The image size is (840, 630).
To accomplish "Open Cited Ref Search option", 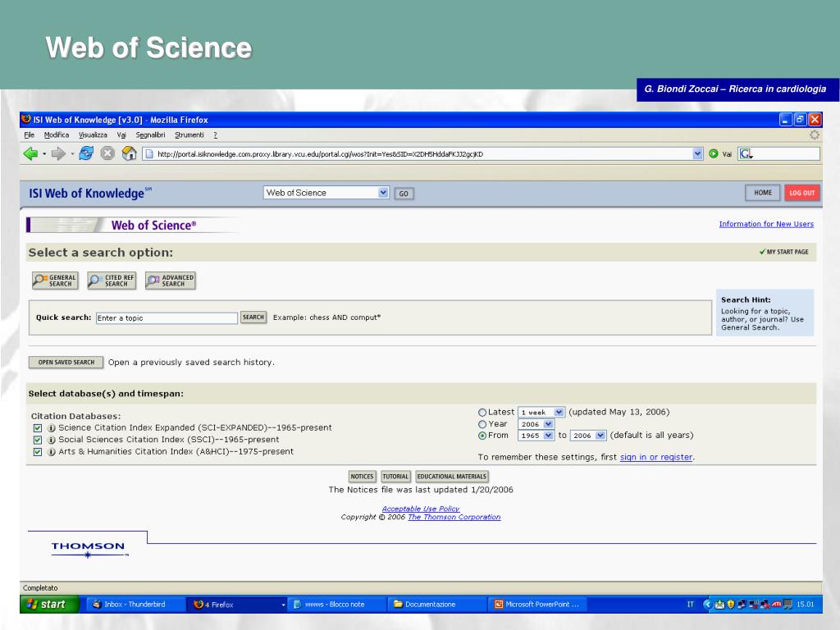I will tap(112, 281).
